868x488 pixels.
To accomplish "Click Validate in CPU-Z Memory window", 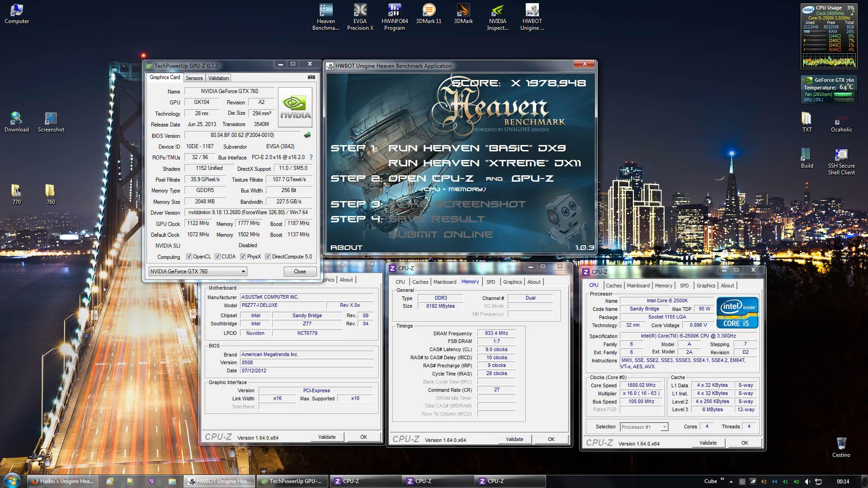I will [514, 439].
